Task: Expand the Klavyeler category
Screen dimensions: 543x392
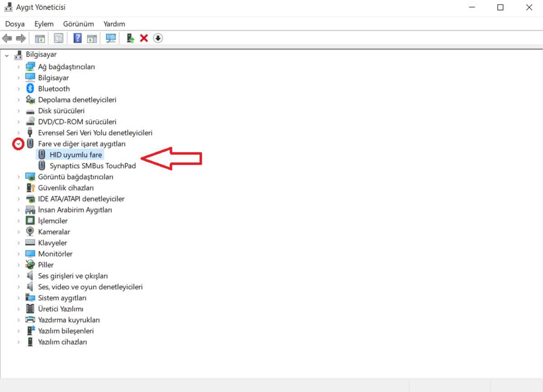Action: (18, 243)
